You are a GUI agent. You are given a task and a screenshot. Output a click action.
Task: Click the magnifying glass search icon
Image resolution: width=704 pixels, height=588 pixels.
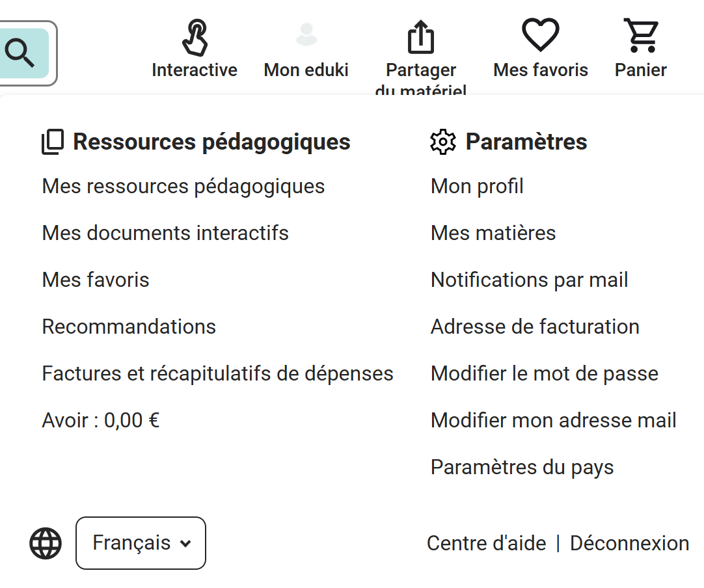click(20, 53)
